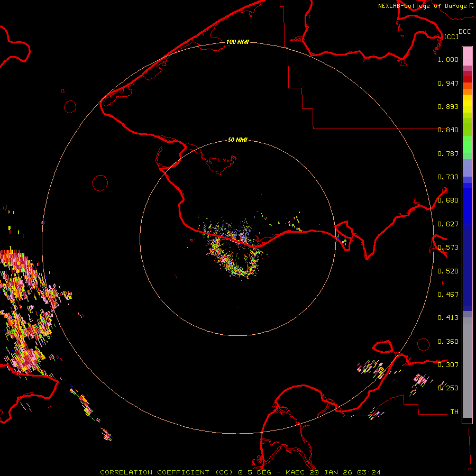Click the small logo icon beside DuPage text

(x=471, y=5)
